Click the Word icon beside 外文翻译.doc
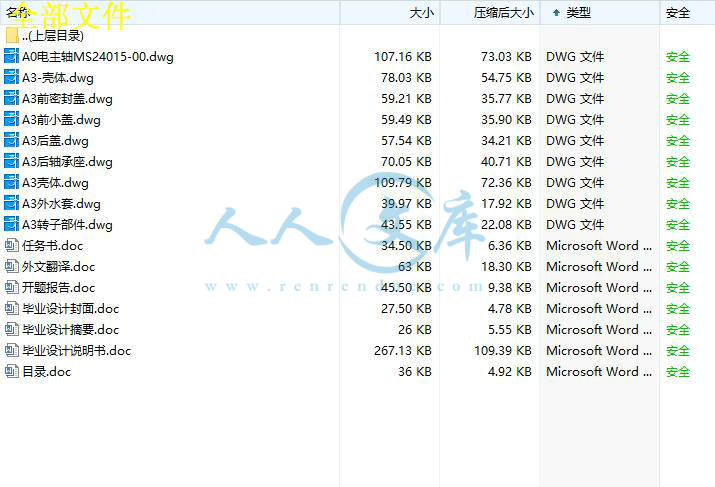 click(11, 266)
